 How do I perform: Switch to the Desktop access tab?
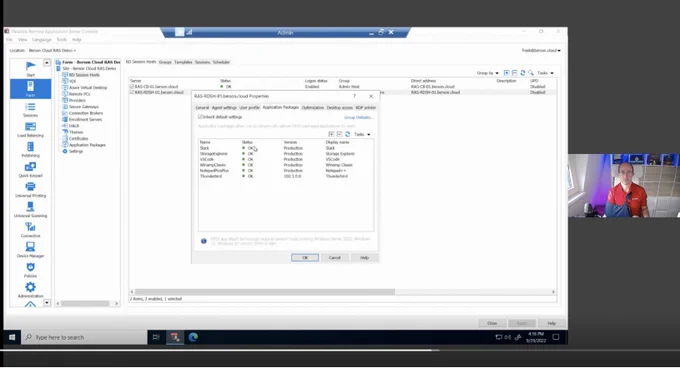pos(340,107)
